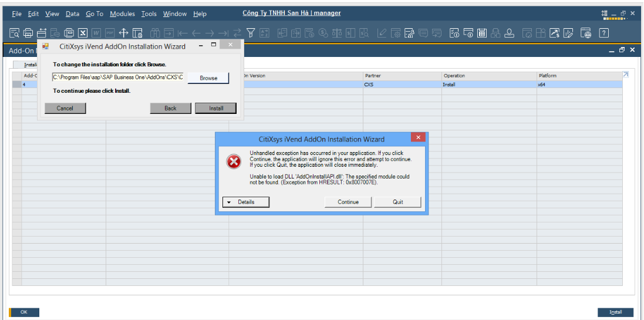Click the Filter funnel icon
This screenshot has width=644, height=320.
pyautogui.click(x=251, y=33)
